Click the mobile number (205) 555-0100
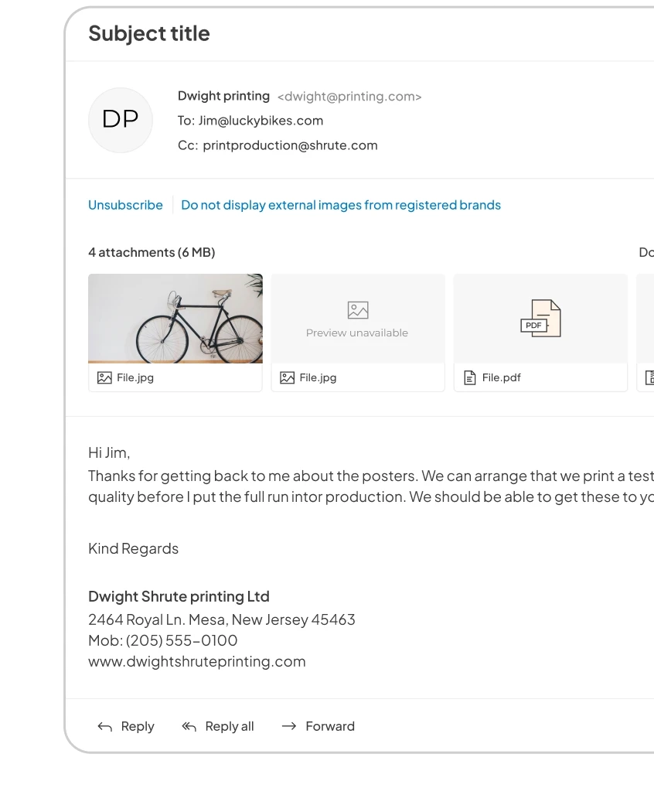 click(x=182, y=640)
